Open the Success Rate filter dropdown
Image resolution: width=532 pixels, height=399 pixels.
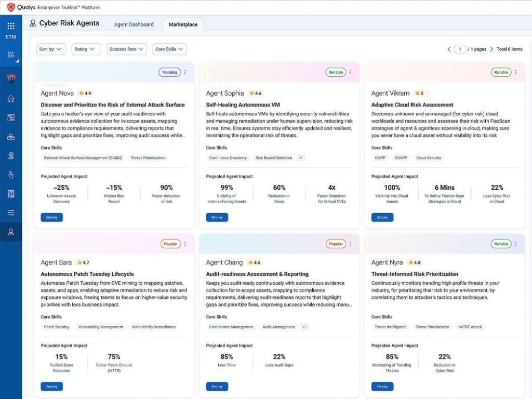(x=126, y=49)
